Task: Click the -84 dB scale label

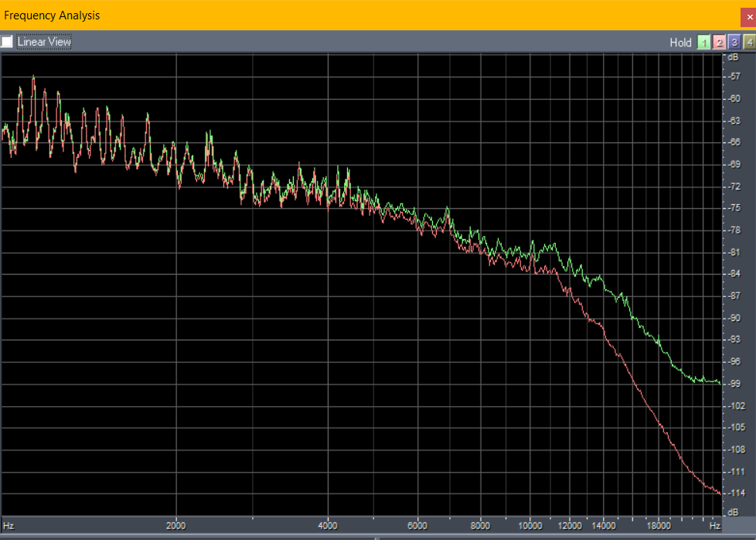Action: pyautogui.click(x=734, y=274)
